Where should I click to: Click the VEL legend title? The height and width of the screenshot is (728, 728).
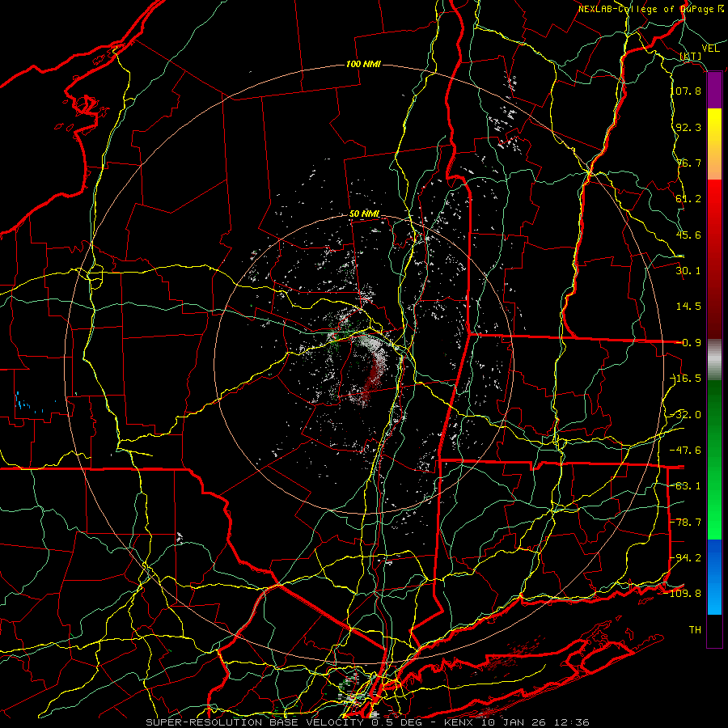711,49
